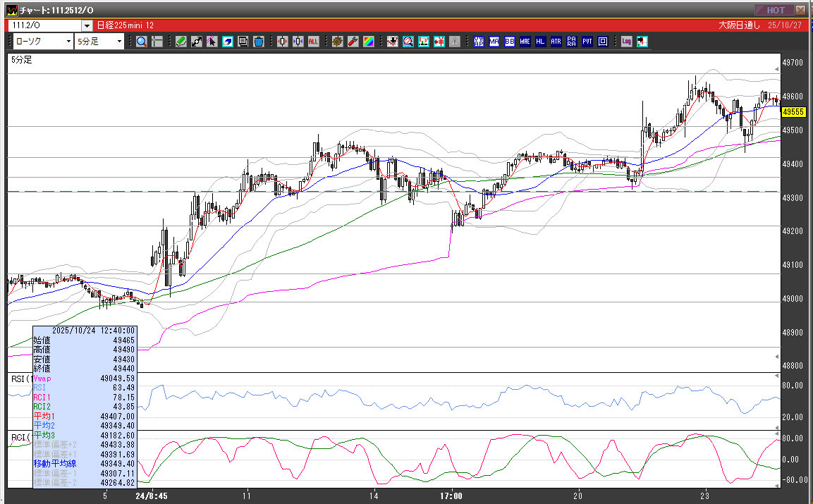Click the red ALL toolbar icon
This screenshot has height=504, width=813.
coord(313,42)
